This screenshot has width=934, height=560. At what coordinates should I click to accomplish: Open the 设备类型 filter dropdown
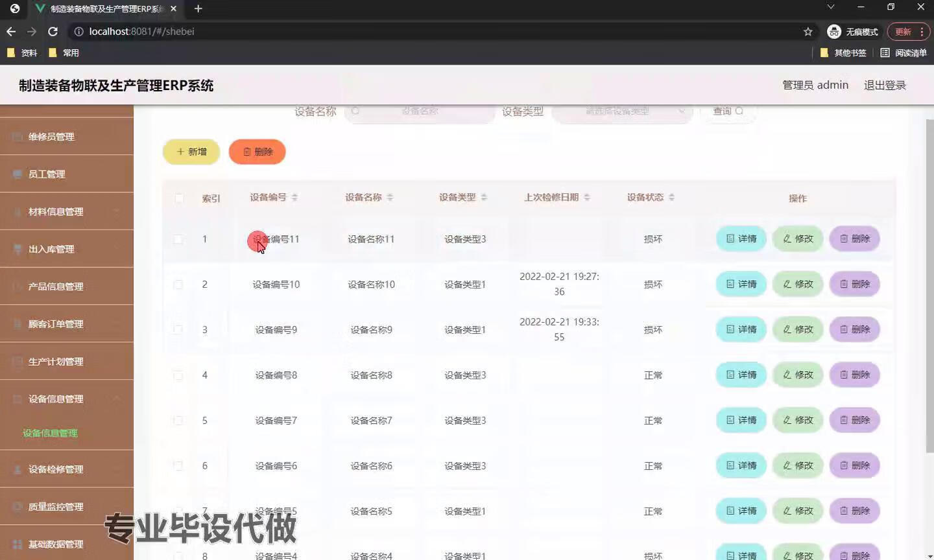(x=622, y=111)
